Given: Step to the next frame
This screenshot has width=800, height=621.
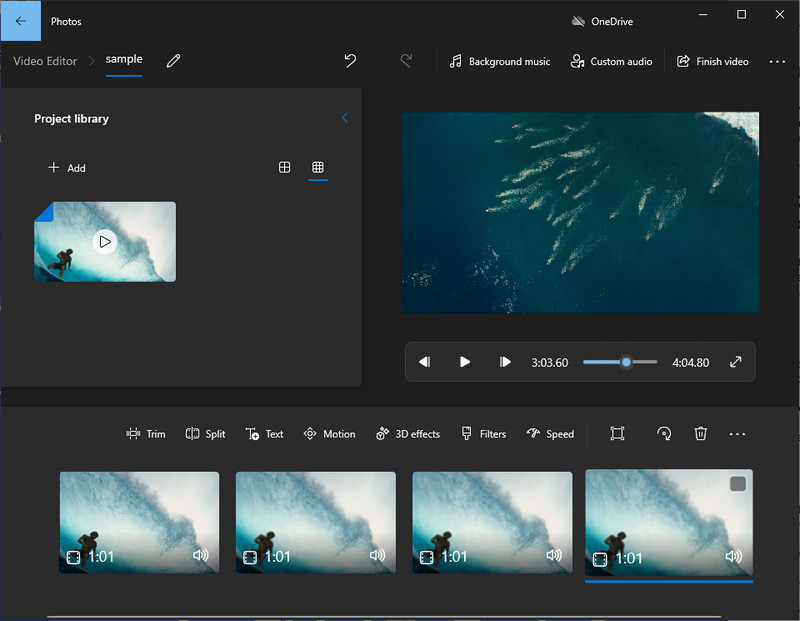Looking at the screenshot, I should pos(505,362).
